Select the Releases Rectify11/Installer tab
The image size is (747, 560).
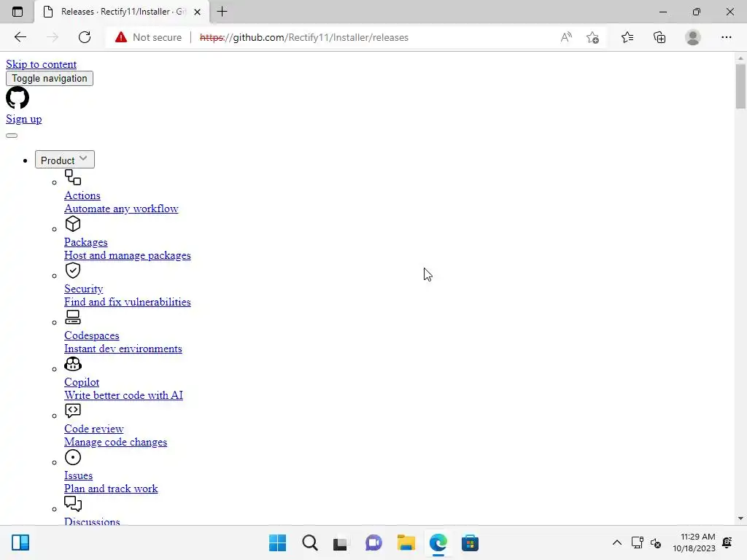(122, 12)
